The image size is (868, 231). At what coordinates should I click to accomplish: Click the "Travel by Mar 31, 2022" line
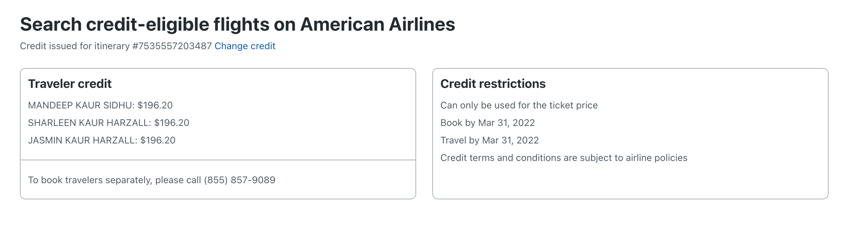[x=490, y=140]
